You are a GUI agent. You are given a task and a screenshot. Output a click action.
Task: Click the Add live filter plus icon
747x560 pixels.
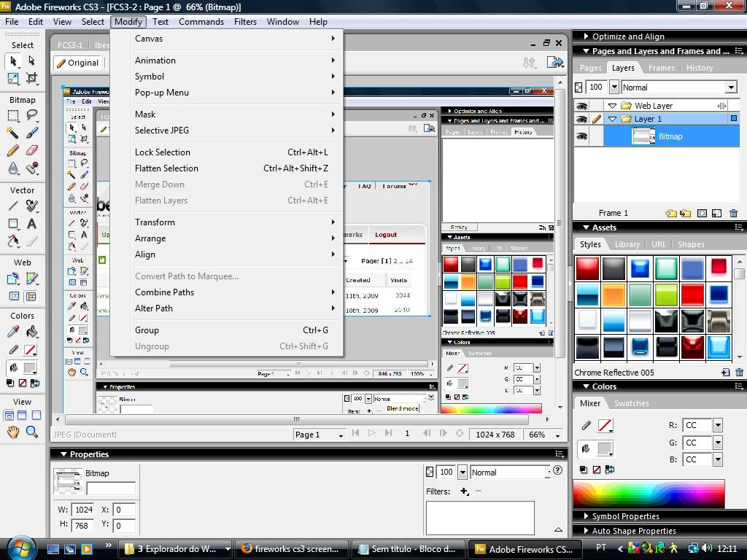465,491
